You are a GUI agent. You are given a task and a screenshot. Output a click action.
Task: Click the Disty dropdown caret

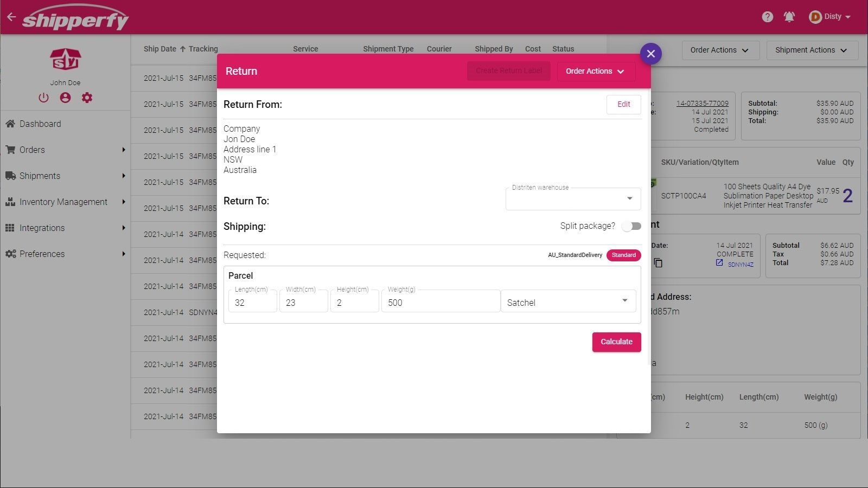tap(848, 17)
